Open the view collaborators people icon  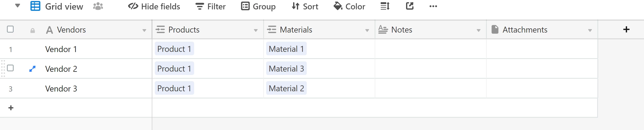(x=98, y=6)
